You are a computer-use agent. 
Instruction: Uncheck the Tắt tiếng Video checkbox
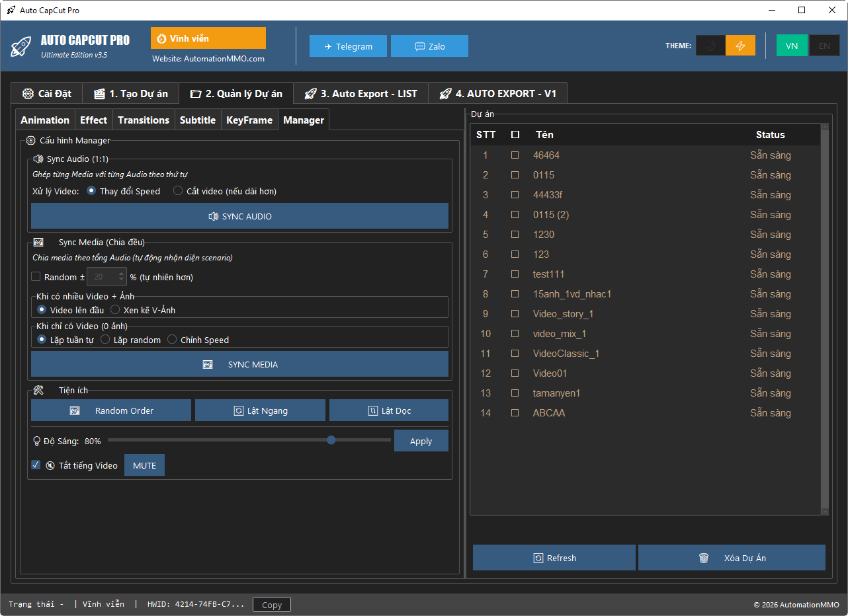(36, 465)
